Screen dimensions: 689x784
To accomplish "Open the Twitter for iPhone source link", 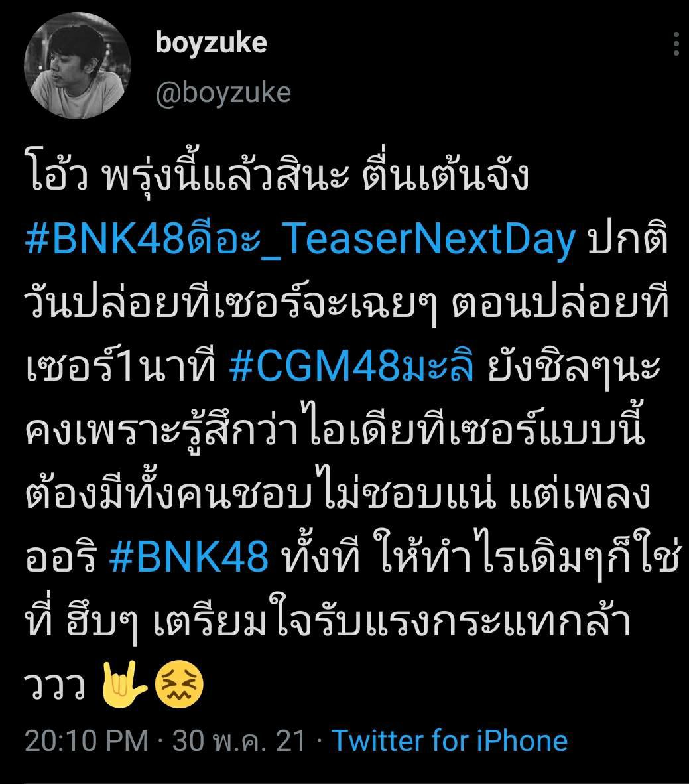I will [x=450, y=740].
